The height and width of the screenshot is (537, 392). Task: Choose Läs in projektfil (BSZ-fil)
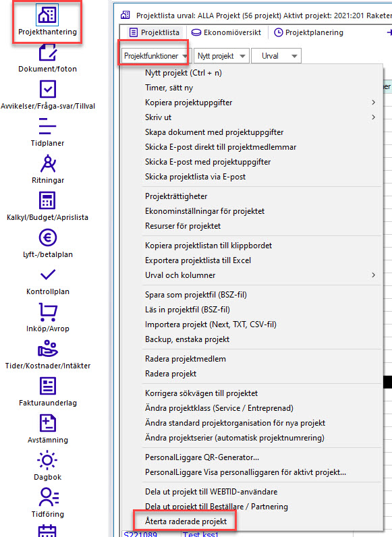188,310
